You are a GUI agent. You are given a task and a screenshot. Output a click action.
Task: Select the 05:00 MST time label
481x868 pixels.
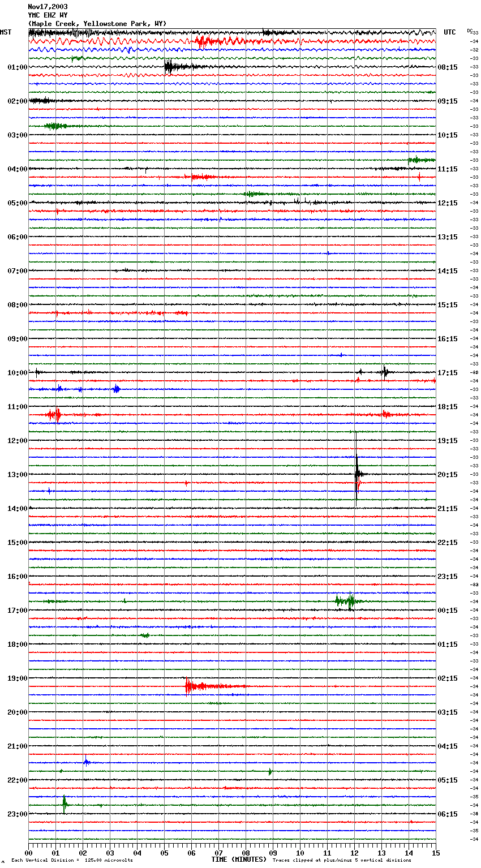pos(18,203)
